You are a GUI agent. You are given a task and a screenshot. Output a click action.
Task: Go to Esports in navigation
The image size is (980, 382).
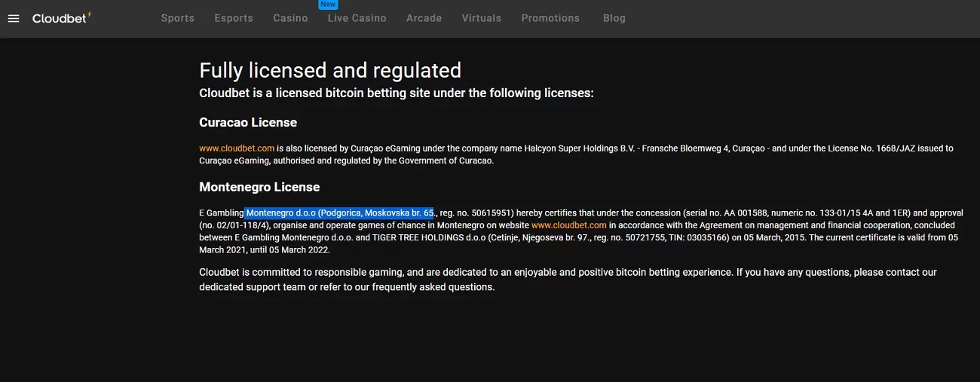pos(234,18)
